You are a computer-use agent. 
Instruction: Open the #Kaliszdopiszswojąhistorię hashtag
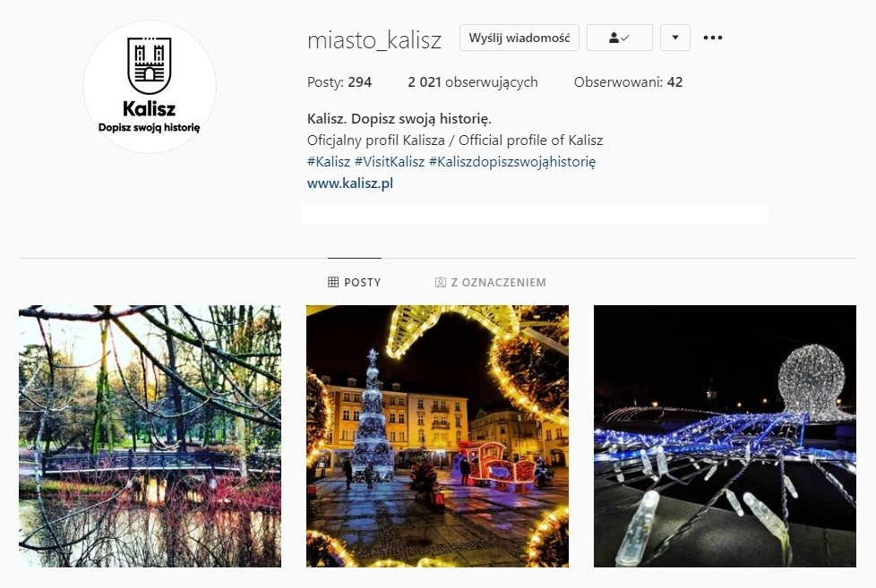[x=512, y=162]
